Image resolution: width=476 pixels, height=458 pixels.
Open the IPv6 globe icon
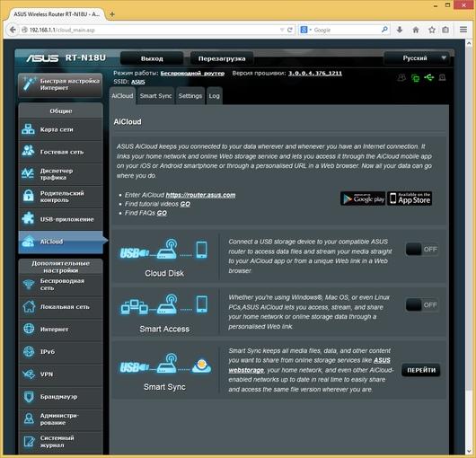(x=29, y=351)
